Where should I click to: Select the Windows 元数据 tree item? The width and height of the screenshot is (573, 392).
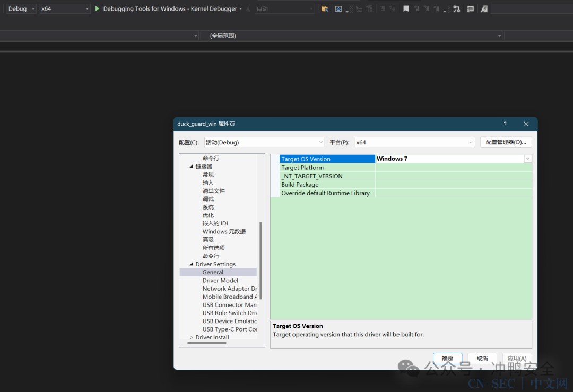pos(224,232)
